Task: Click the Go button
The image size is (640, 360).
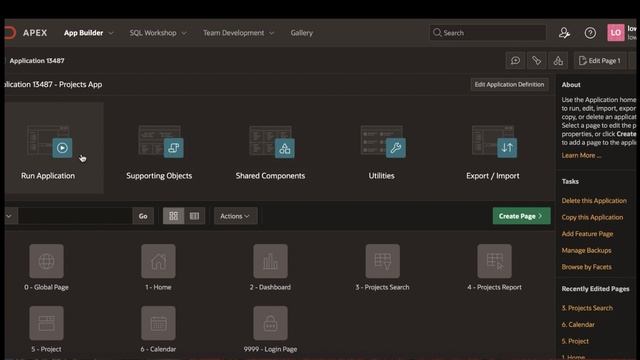Action: tap(143, 216)
